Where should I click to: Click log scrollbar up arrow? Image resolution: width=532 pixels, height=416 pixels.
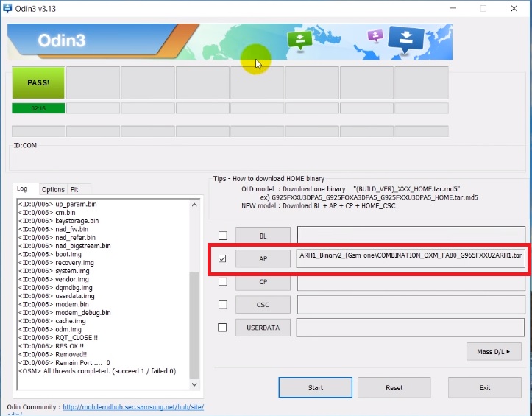pyautogui.click(x=194, y=205)
